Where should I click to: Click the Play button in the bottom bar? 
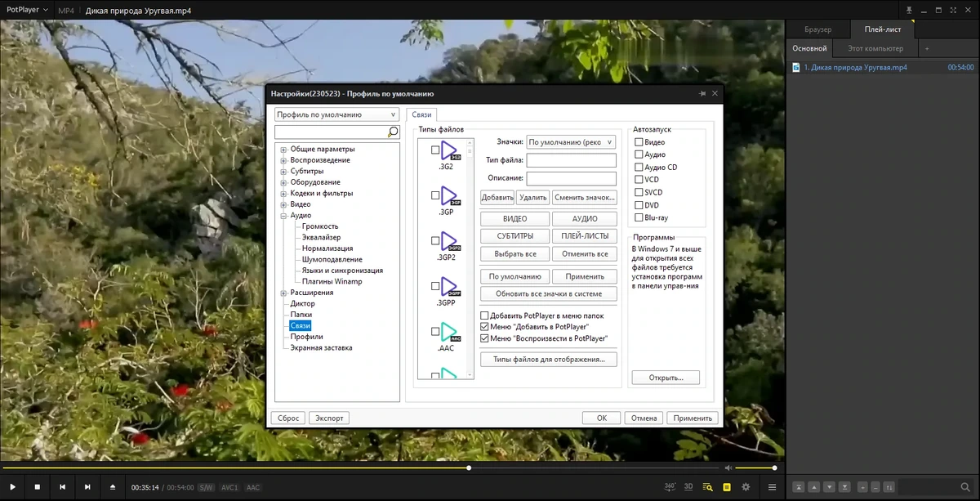pos(12,487)
